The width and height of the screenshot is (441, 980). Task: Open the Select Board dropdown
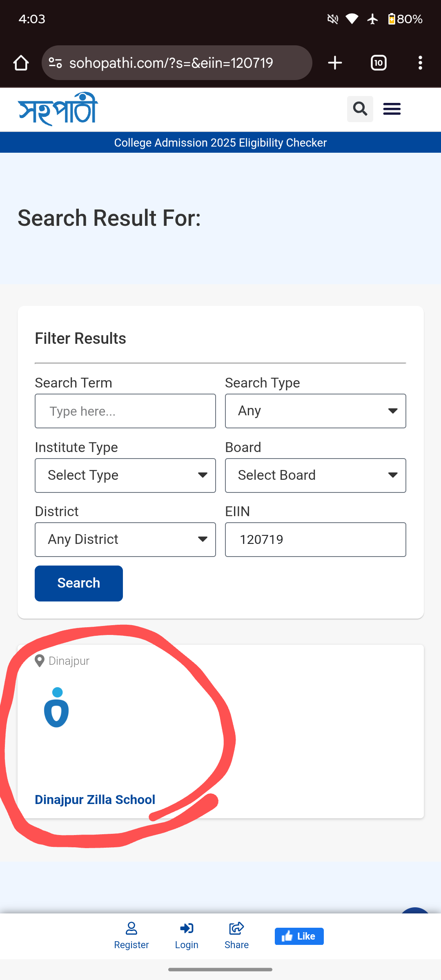coord(315,475)
